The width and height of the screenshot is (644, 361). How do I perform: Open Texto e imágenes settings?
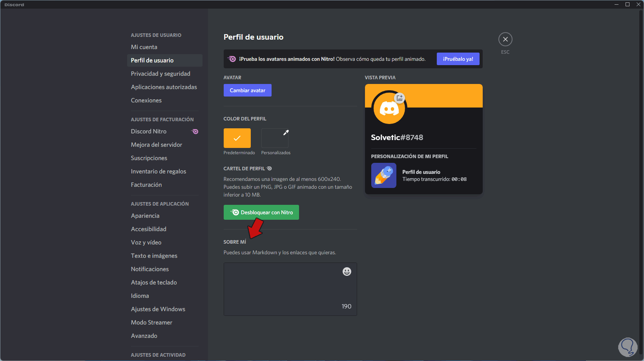(x=165, y=256)
